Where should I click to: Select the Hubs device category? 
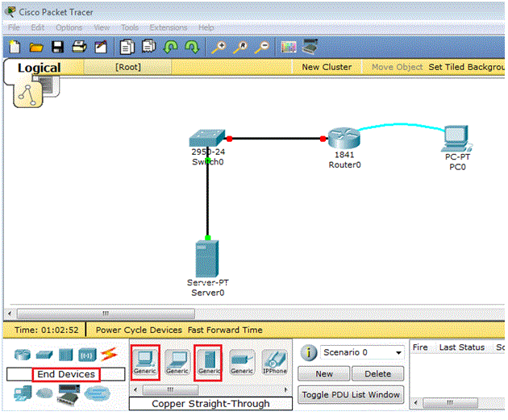pos(66,355)
